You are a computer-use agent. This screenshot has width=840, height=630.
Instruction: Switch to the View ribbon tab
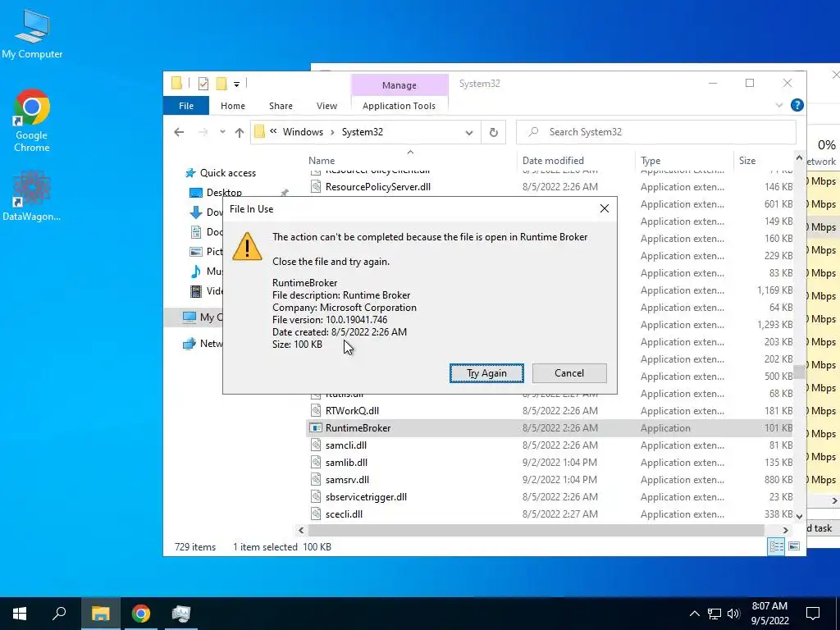[x=326, y=106]
